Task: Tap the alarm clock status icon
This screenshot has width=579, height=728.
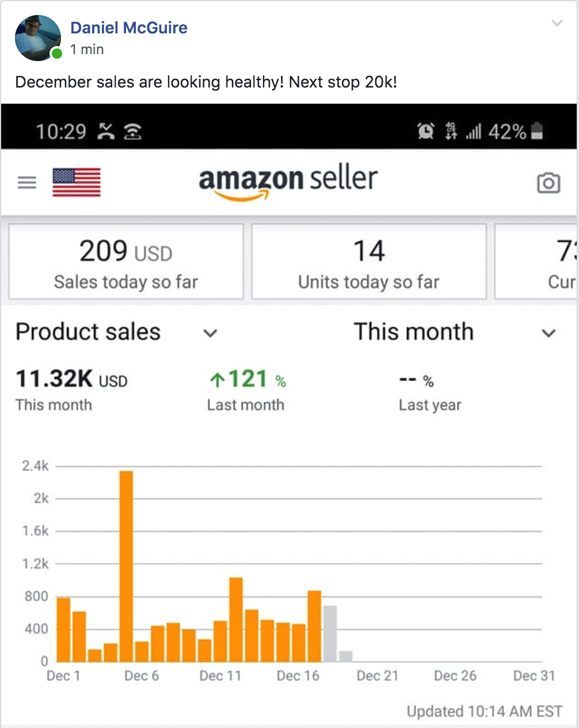Action: pyautogui.click(x=425, y=132)
